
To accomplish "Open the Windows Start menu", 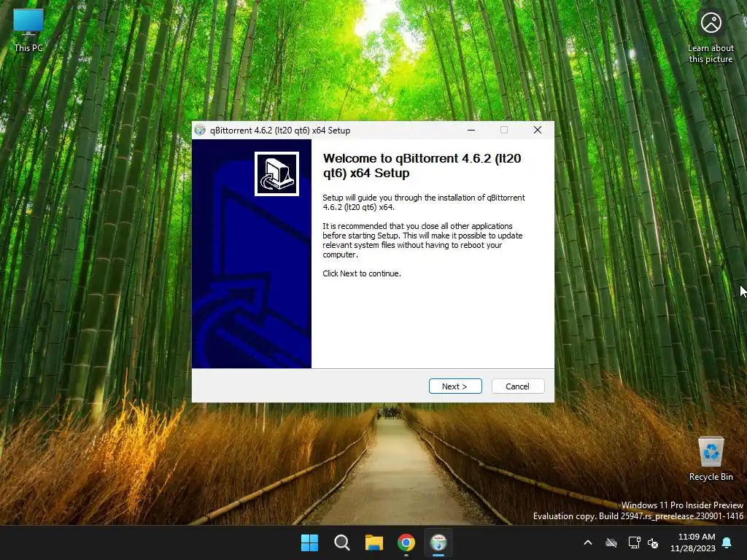I will click(x=309, y=542).
